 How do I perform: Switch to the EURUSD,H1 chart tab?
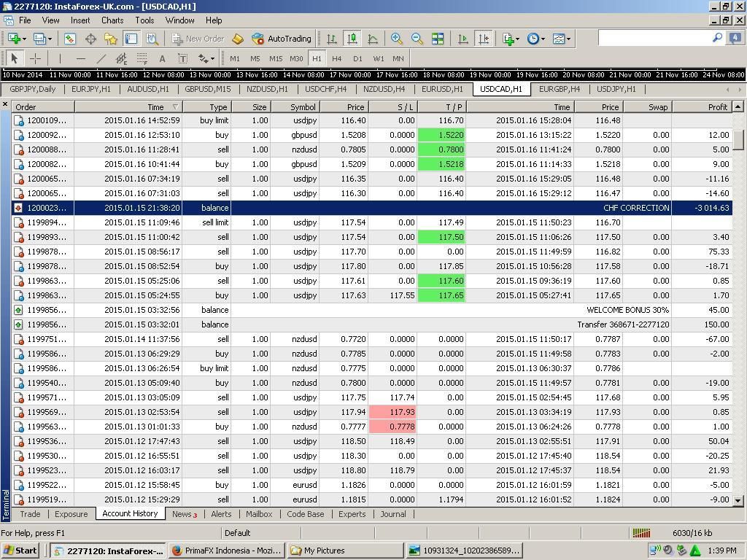pos(442,89)
